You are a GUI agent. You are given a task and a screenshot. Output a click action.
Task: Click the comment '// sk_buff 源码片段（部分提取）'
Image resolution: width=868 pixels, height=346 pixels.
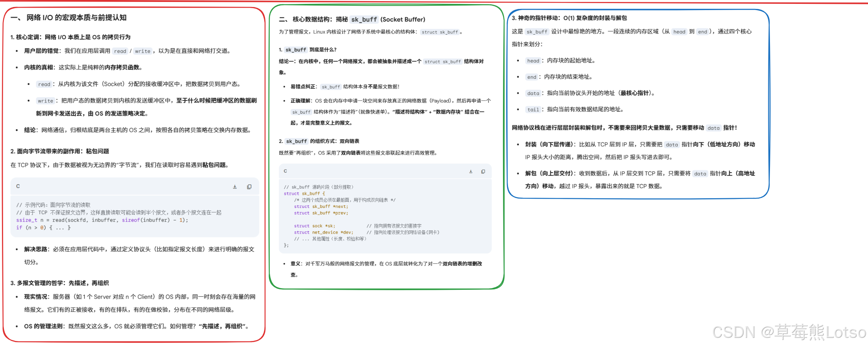point(319,187)
